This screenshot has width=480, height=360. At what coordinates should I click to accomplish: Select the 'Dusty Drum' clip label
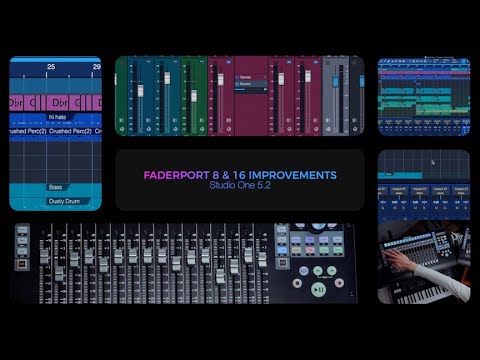click(64, 201)
